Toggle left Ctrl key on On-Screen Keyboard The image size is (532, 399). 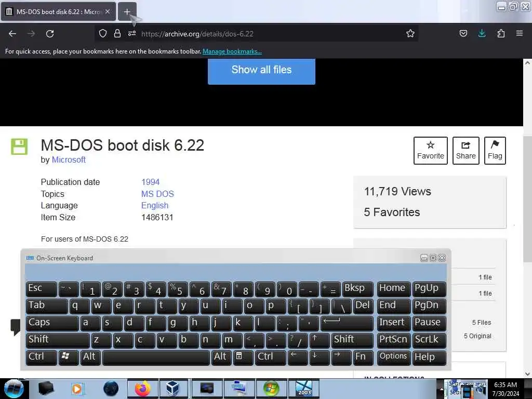click(42, 357)
